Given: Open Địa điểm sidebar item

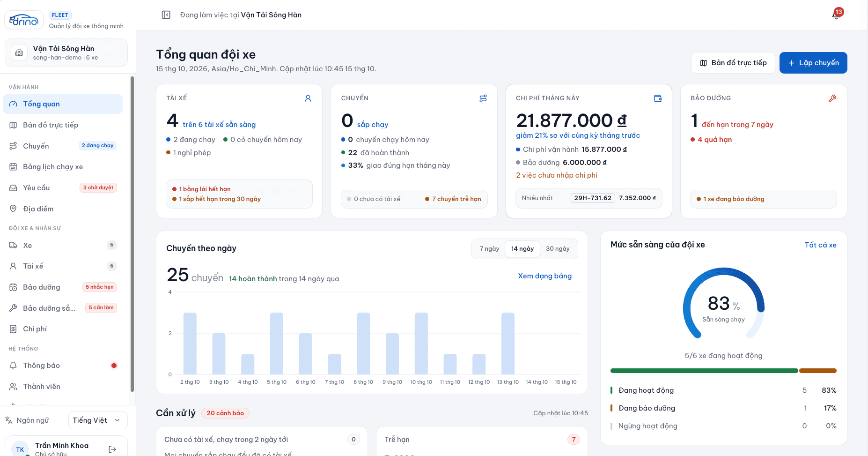Looking at the screenshot, I should click(x=63, y=209).
